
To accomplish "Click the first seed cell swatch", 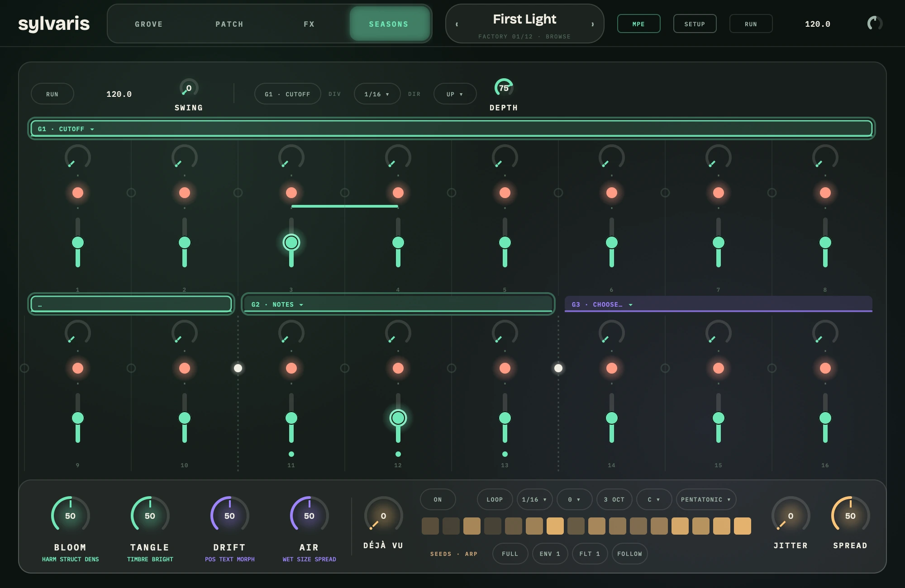I will (430, 526).
